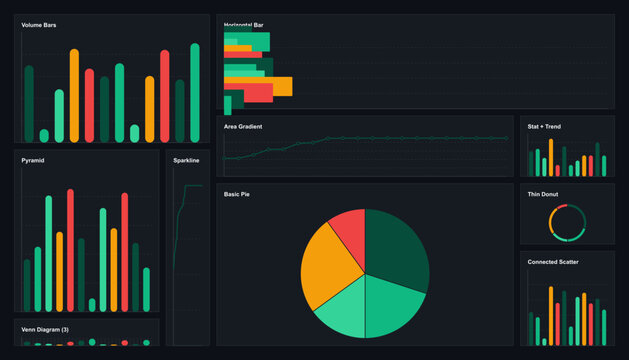Click the "Connected Scatter" panel title
Viewport: 629px width, 360px height.
[553, 262]
